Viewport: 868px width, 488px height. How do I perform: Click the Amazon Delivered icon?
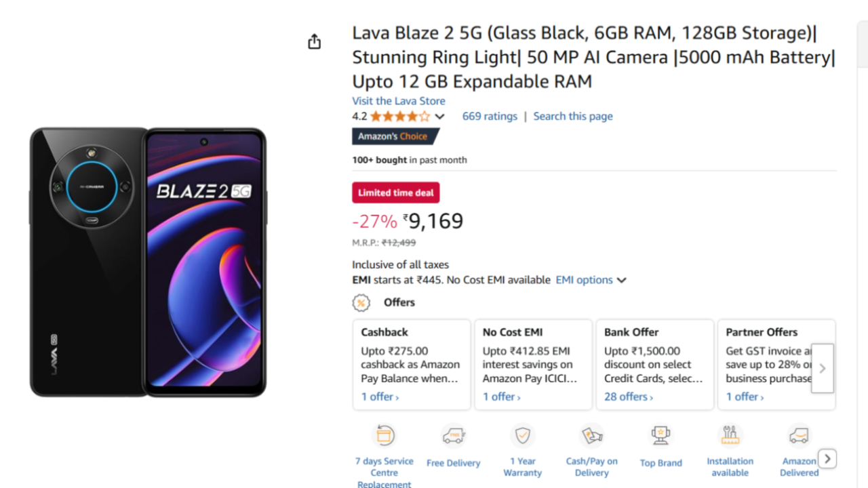(x=799, y=435)
